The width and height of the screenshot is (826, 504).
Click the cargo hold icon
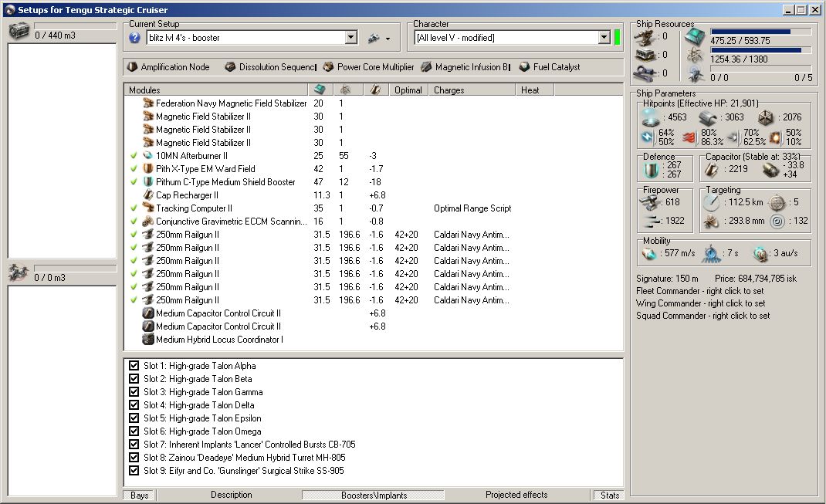pos(19,31)
